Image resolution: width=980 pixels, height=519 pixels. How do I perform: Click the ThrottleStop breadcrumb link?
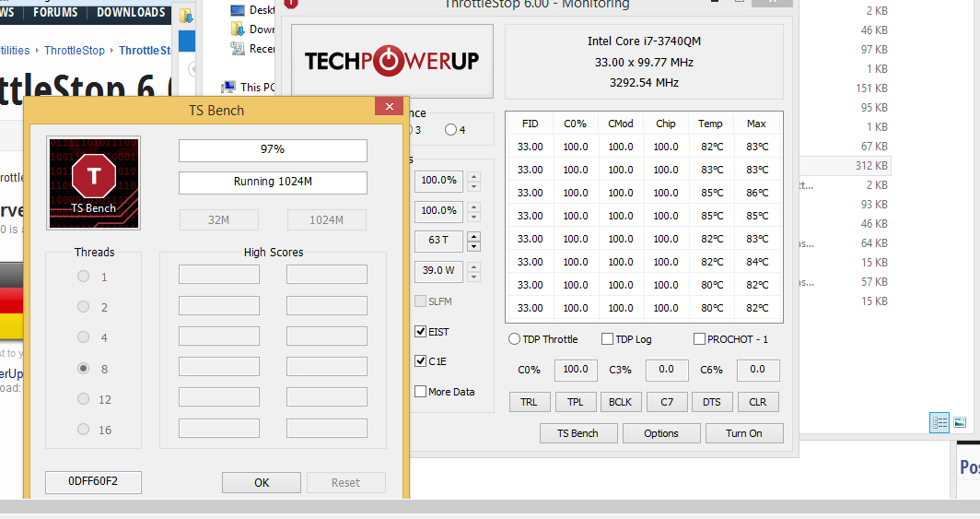[75, 50]
